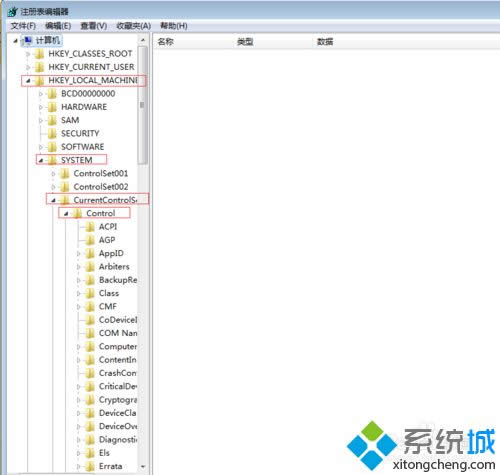Click the SECURITY key folder icon
Image resolution: width=500 pixels, height=475 pixels.
point(52,134)
